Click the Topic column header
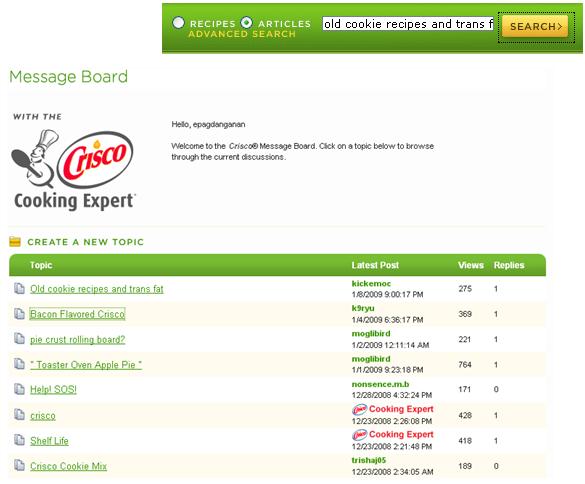 (41, 265)
